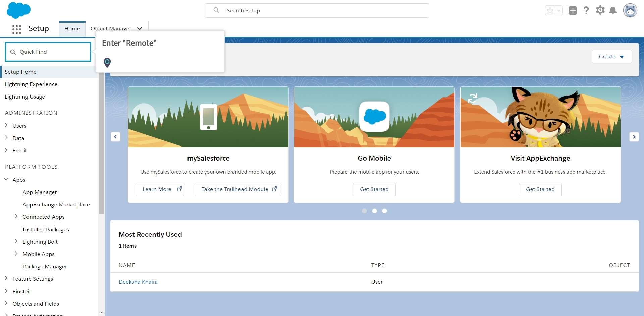Viewport: 644px width, 316px height.
Task: Click the carousel previous arrow
Action: click(x=115, y=137)
